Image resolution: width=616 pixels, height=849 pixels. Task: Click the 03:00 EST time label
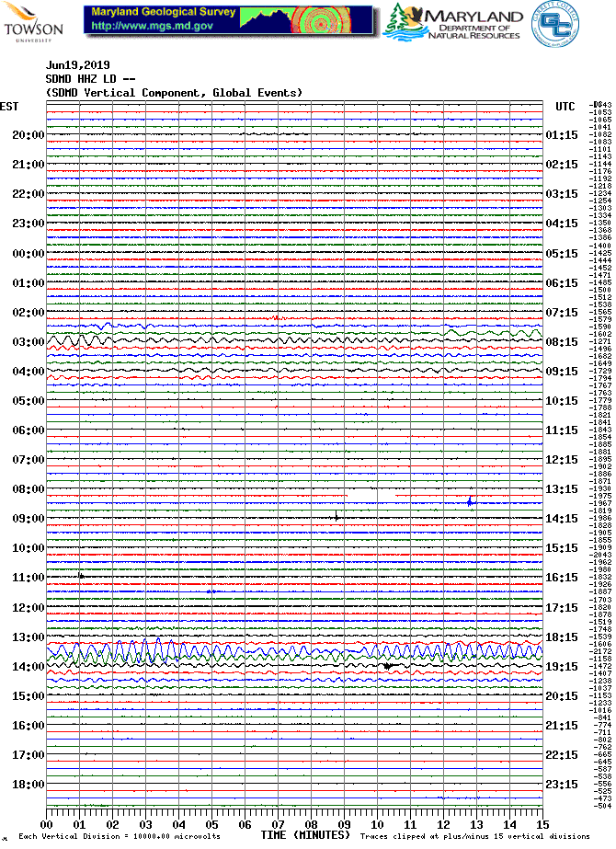pyautogui.click(x=28, y=342)
